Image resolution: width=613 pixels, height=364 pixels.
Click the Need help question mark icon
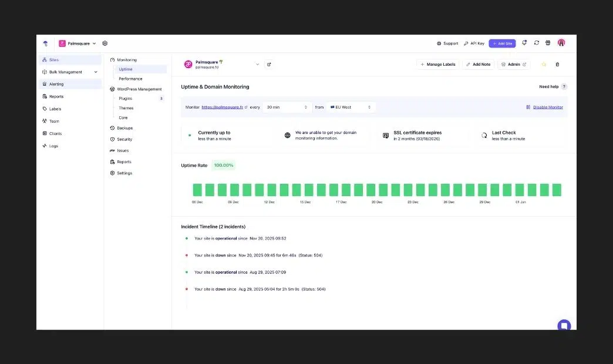(x=564, y=87)
